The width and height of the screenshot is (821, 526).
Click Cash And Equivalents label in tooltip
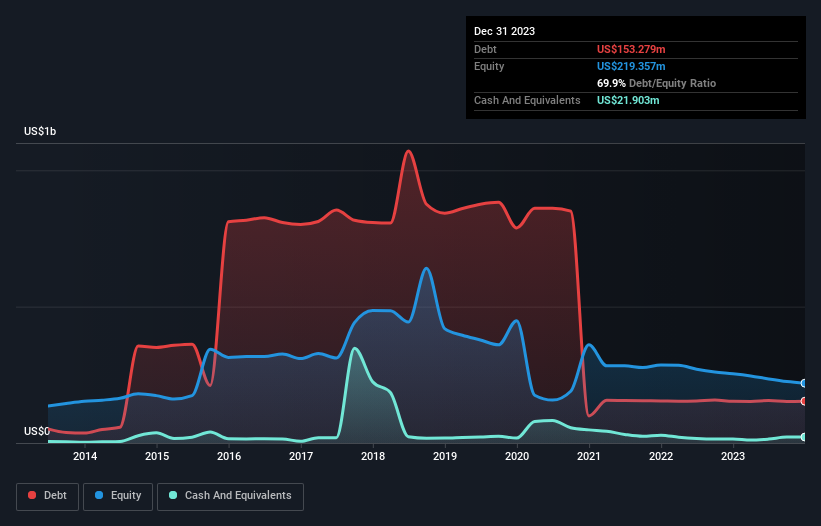point(527,100)
